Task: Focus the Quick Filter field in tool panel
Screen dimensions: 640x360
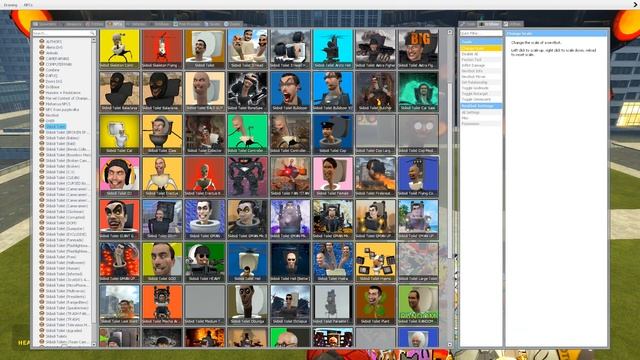Action: (481, 33)
